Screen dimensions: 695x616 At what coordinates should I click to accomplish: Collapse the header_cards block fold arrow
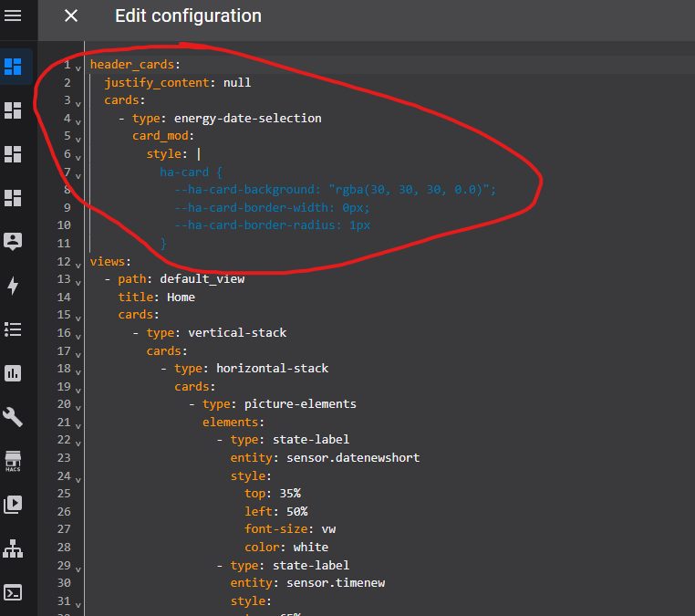(78, 68)
